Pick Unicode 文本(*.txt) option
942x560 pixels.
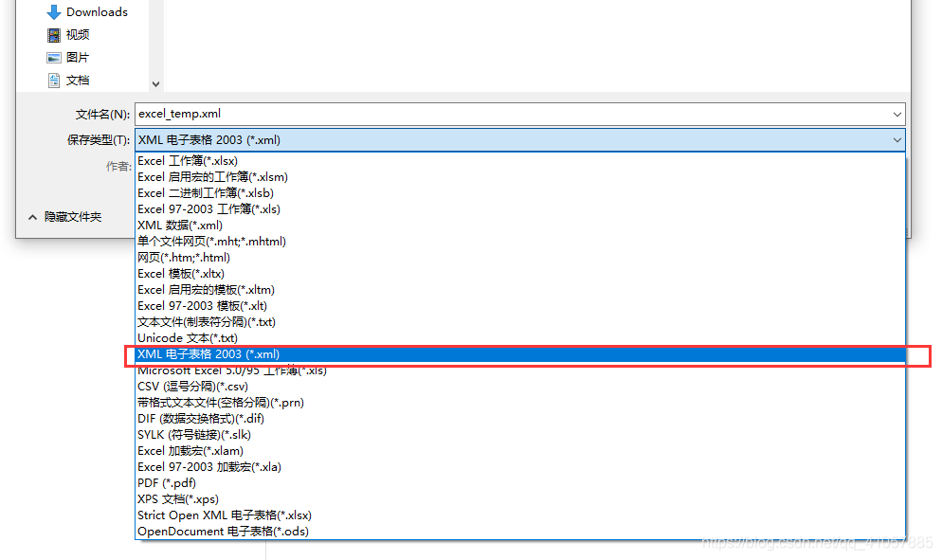click(x=520, y=338)
